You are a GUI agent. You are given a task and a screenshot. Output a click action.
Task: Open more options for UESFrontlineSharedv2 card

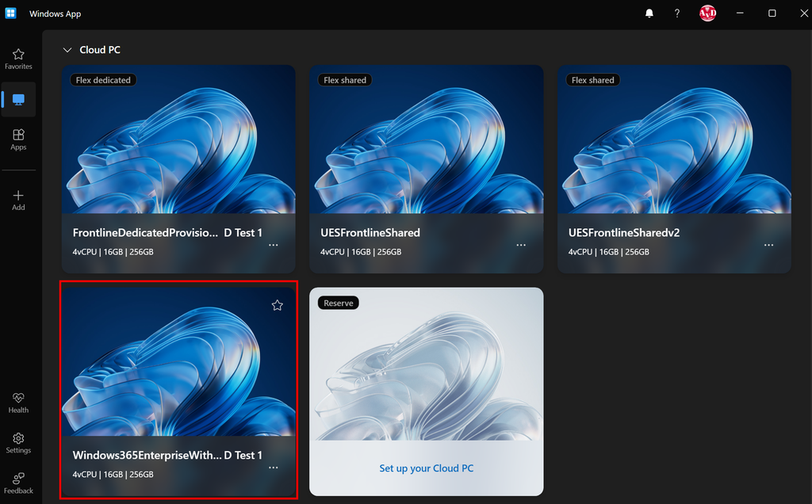click(768, 245)
